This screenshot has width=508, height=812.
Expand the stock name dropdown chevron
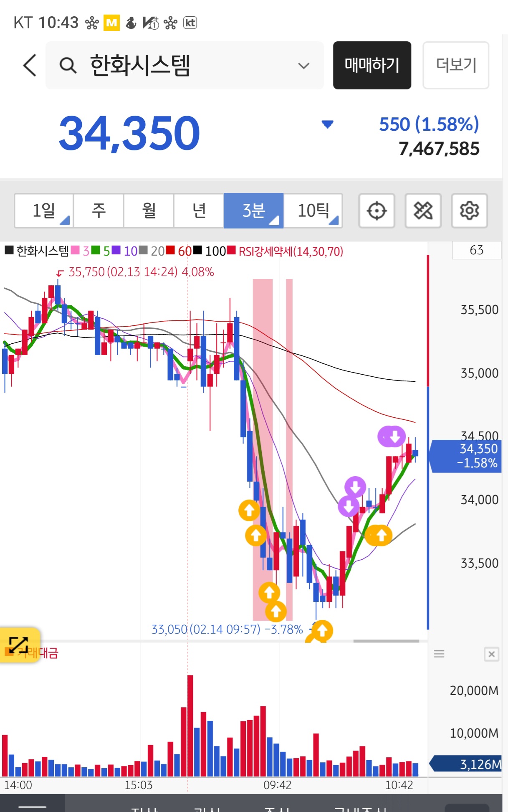pos(303,66)
